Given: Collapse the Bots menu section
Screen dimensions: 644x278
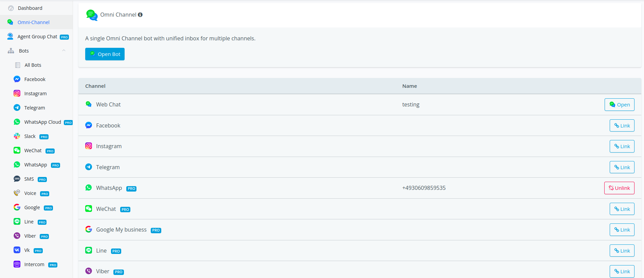Looking at the screenshot, I should (63, 51).
